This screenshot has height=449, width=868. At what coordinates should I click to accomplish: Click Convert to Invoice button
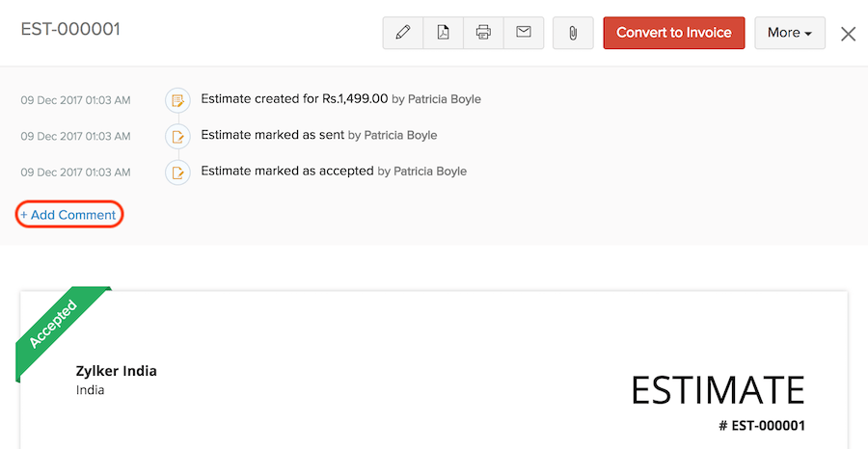tap(674, 33)
